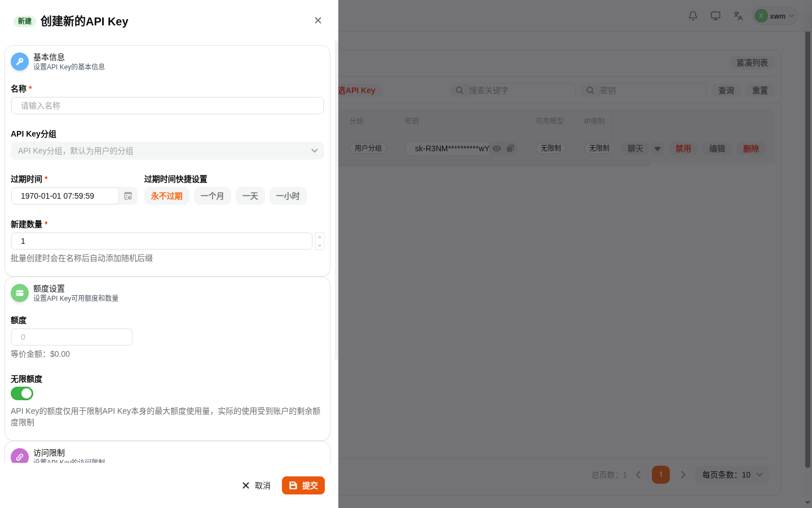Click the 搜索关键字 search box
Viewport: 812px width, 508px height.
(522, 90)
